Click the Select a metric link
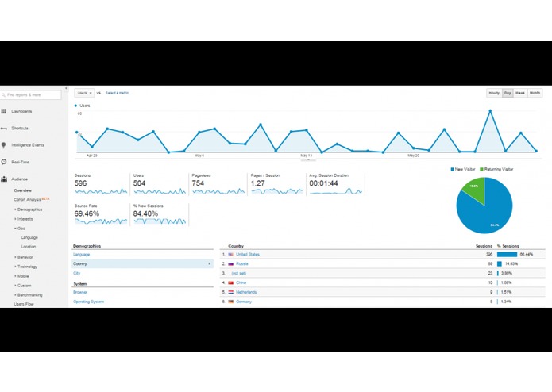 (117, 93)
